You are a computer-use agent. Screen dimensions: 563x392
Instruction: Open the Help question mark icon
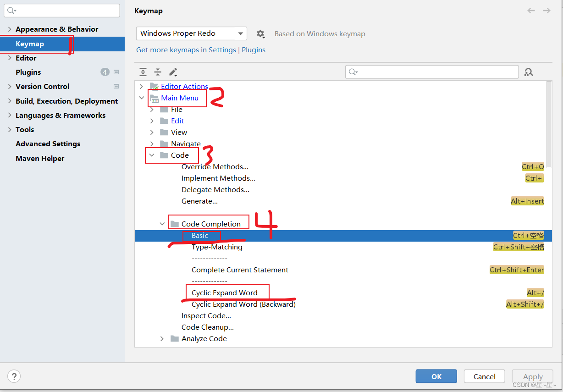14,376
